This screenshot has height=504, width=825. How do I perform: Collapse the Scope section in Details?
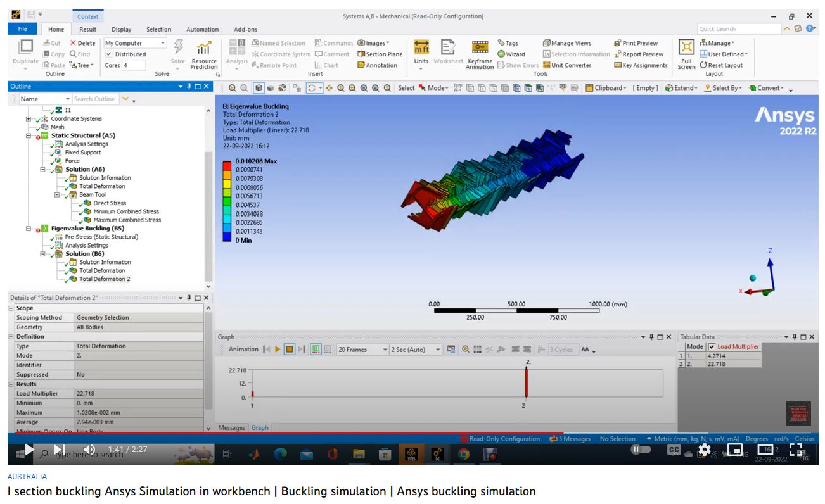click(11, 308)
